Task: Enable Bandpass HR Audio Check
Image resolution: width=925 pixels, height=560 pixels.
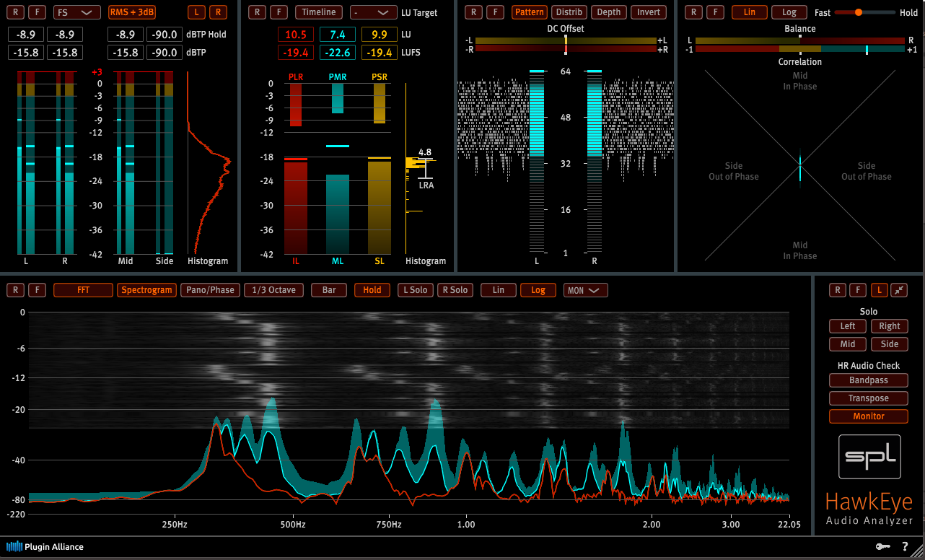Action: coord(869,380)
